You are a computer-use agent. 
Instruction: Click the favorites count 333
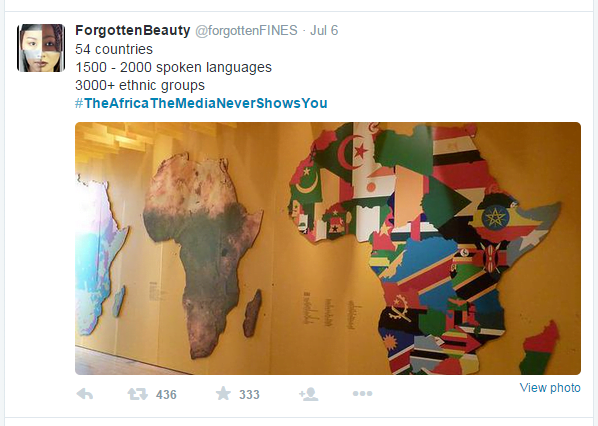249,394
